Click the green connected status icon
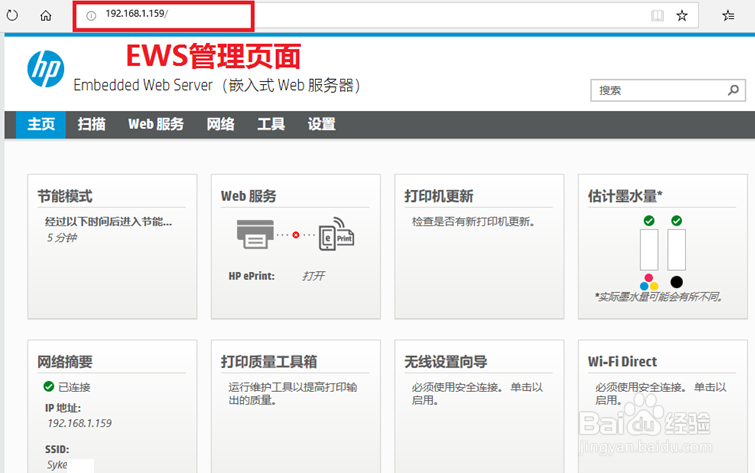Screen dimensions: 755x473 point(49,386)
